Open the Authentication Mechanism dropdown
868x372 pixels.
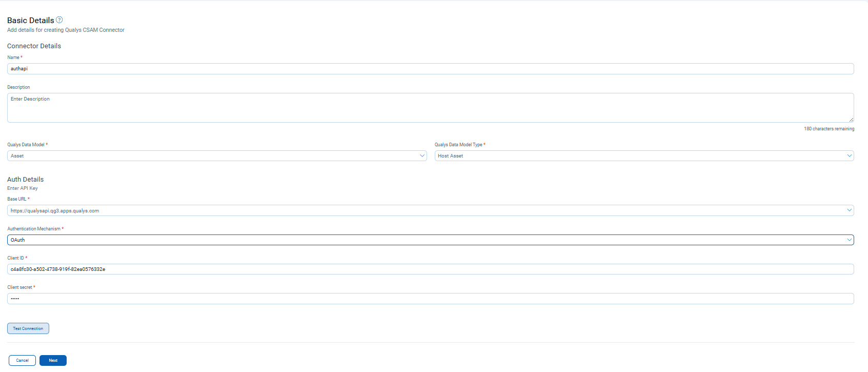pyautogui.click(x=431, y=240)
